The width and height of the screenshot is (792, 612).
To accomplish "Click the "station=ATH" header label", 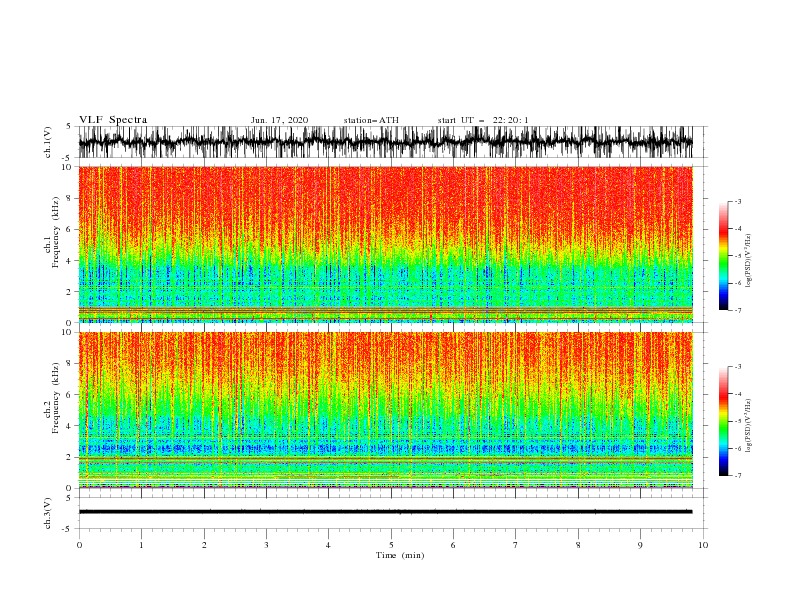I will pyautogui.click(x=371, y=120).
